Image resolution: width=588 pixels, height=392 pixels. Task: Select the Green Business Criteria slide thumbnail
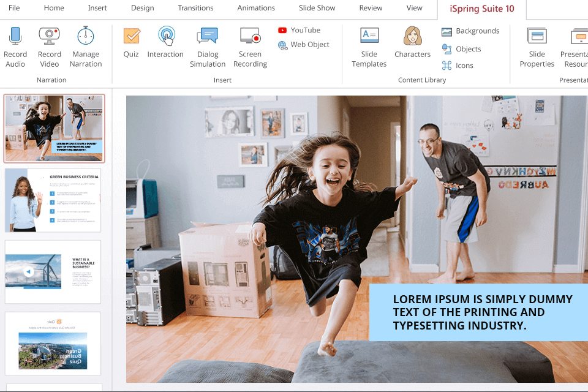click(x=53, y=200)
